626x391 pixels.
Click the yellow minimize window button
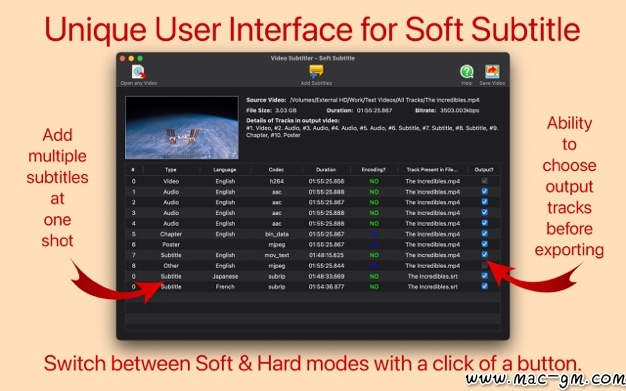click(131, 58)
